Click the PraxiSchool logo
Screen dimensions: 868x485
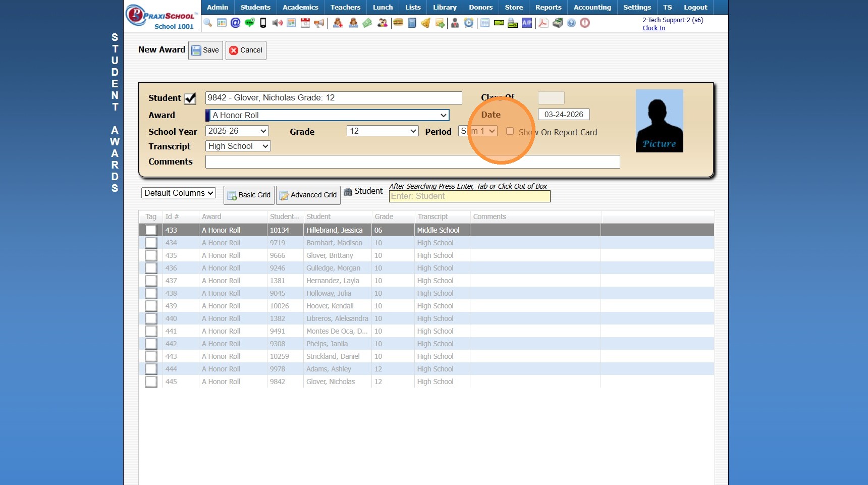[161, 16]
